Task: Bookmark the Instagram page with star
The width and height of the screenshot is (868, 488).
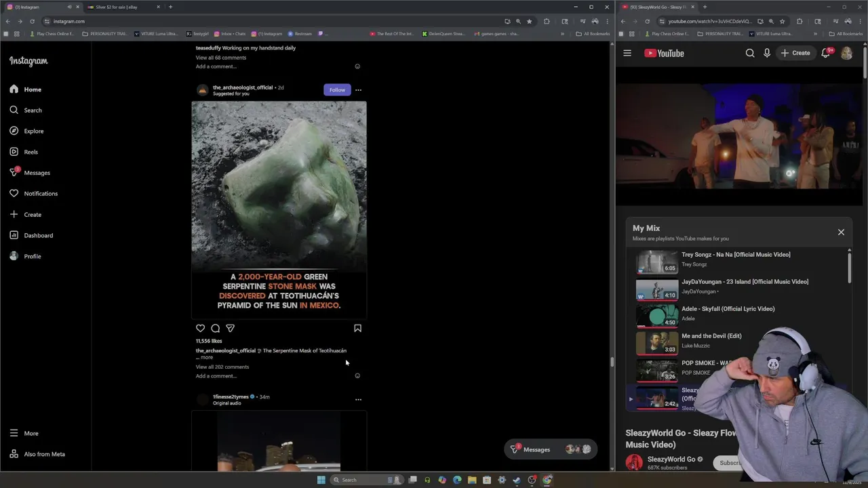Action: pyautogui.click(x=529, y=21)
